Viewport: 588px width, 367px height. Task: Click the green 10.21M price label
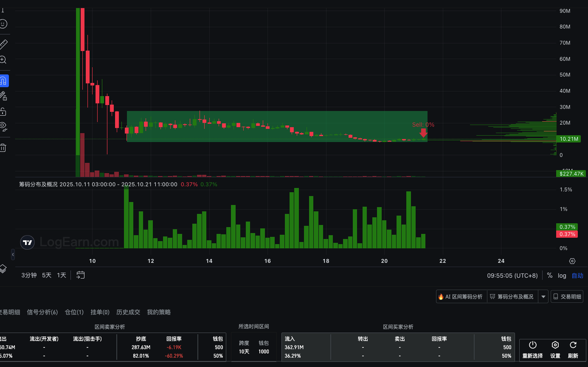coord(568,139)
